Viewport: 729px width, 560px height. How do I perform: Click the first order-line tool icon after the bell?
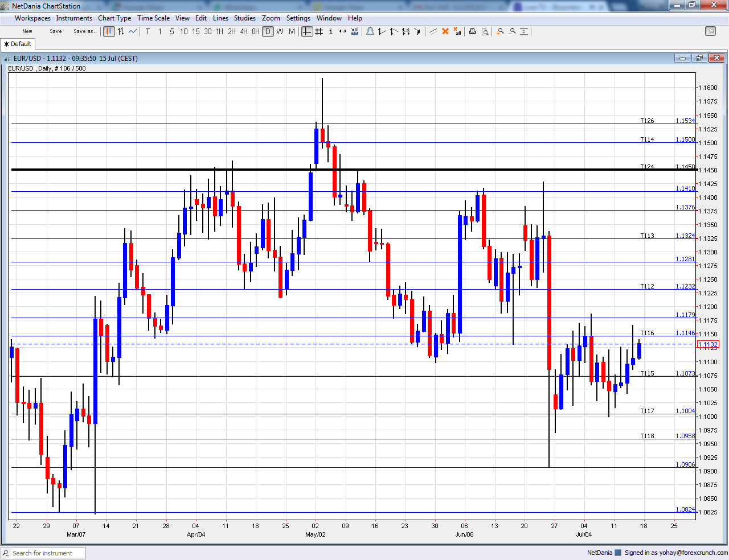[382, 31]
